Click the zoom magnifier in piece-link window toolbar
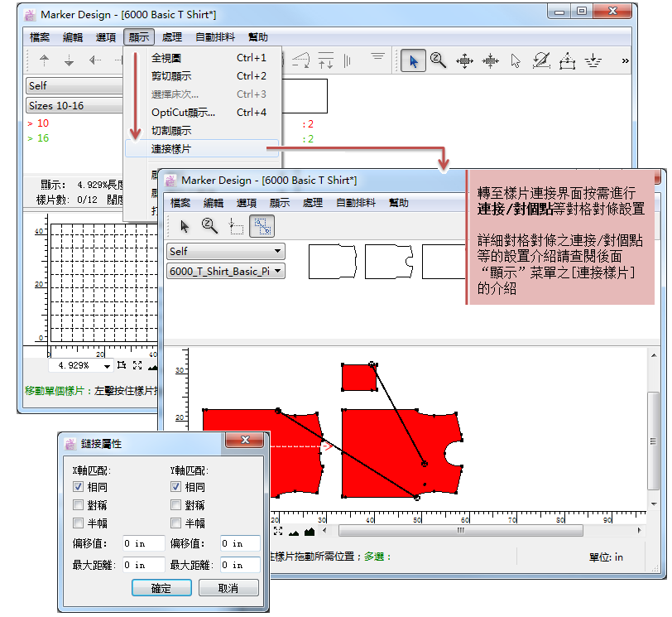 click(x=210, y=226)
